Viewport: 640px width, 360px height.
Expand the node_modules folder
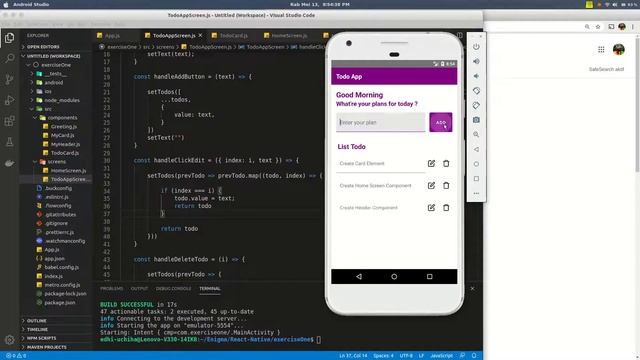[x=62, y=100]
